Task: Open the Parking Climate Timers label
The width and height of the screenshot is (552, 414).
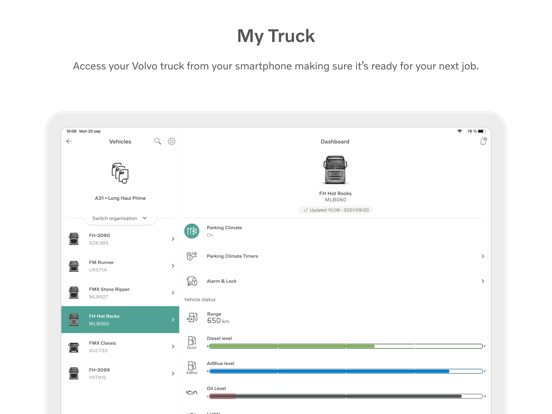Action: pyautogui.click(x=232, y=256)
